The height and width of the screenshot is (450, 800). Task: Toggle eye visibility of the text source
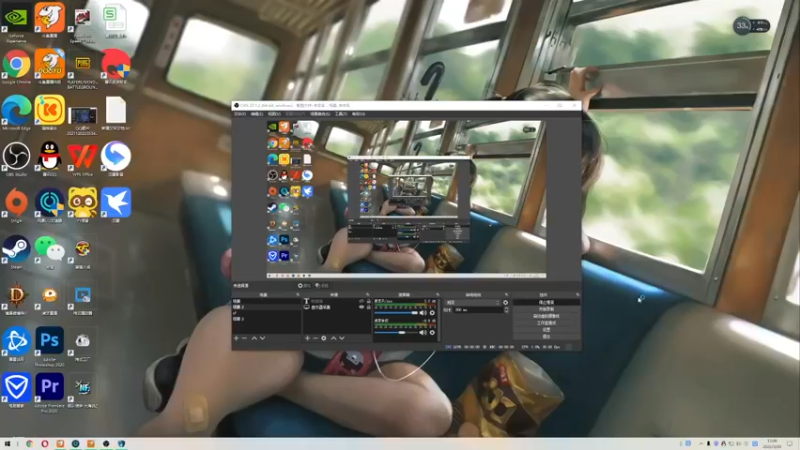[362, 301]
